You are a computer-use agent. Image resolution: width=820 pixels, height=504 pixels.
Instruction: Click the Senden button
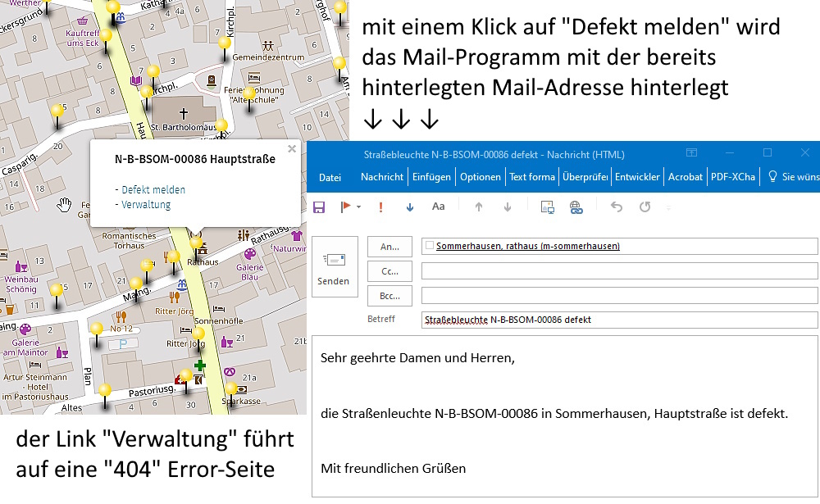(334, 267)
